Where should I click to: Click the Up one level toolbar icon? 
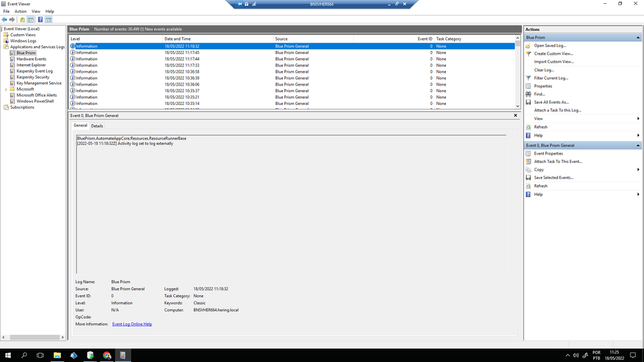(22, 20)
